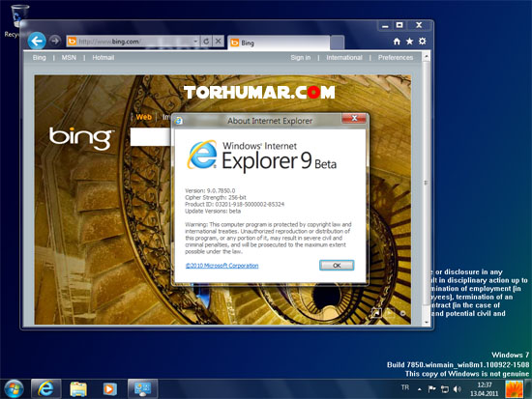The width and height of the screenshot is (532, 399).
Task: Click the blue Back arrow button
Action: 37,41
